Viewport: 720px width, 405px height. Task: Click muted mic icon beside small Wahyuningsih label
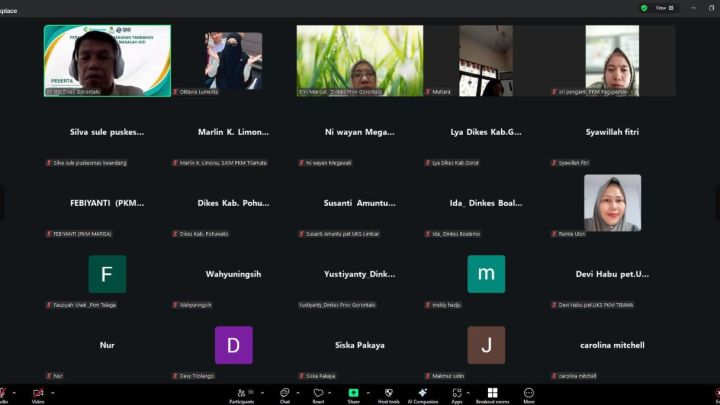point(175,305)
